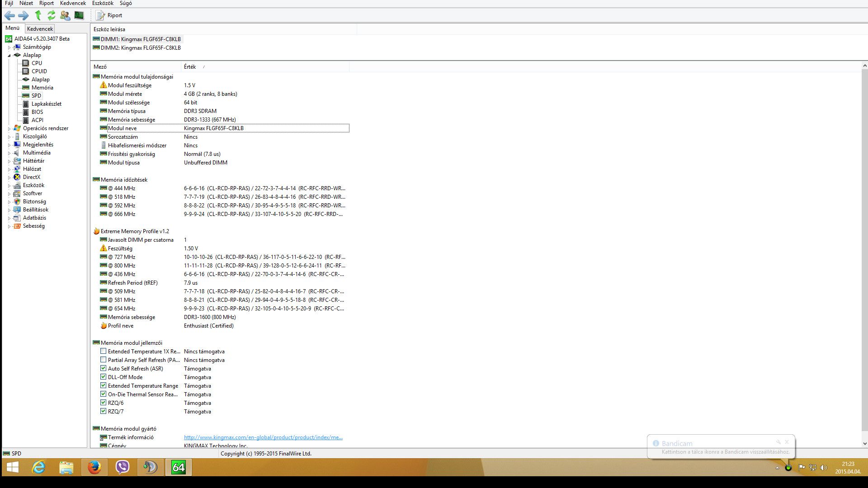Expand the Számítógép tree node

(9, 47)
